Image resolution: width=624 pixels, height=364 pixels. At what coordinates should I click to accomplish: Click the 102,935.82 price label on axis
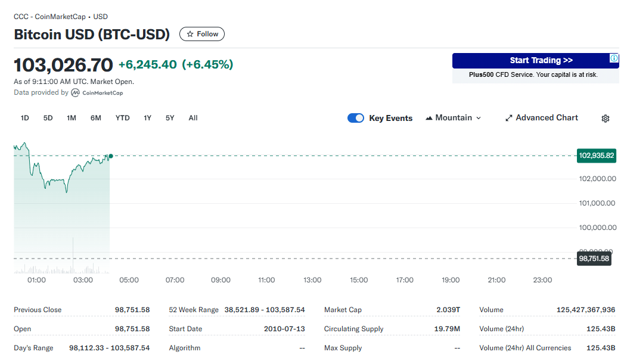pyautogui.click(x=596, y=155)
